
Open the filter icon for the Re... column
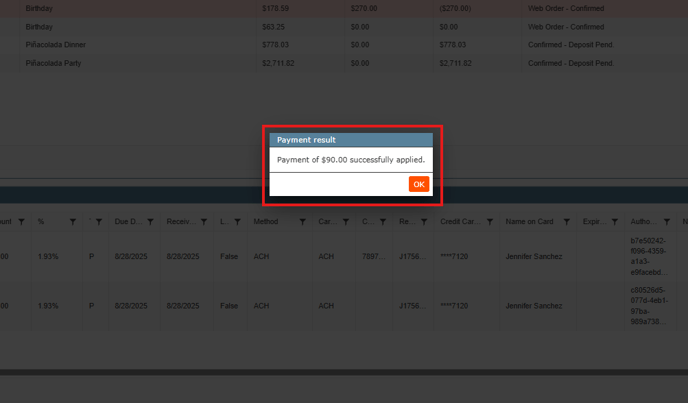coord(424,222)
